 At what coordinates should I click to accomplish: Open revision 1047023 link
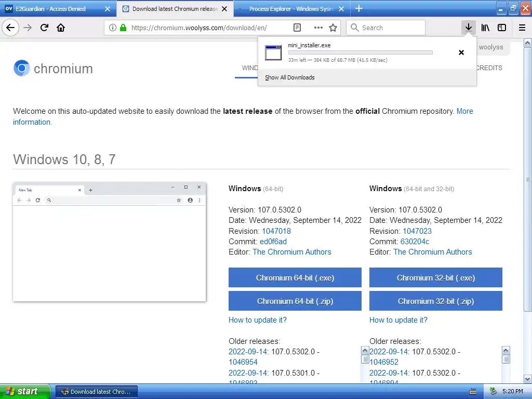[417, 231]
